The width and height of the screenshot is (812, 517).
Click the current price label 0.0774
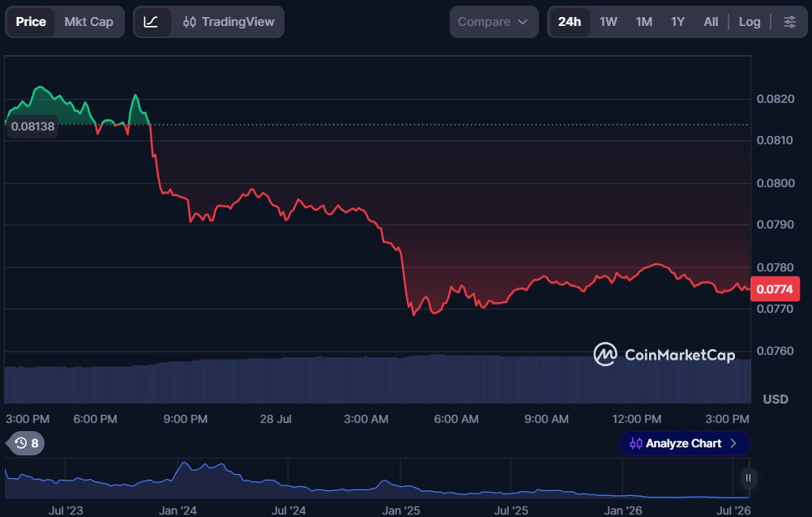(x=775, y=289)
